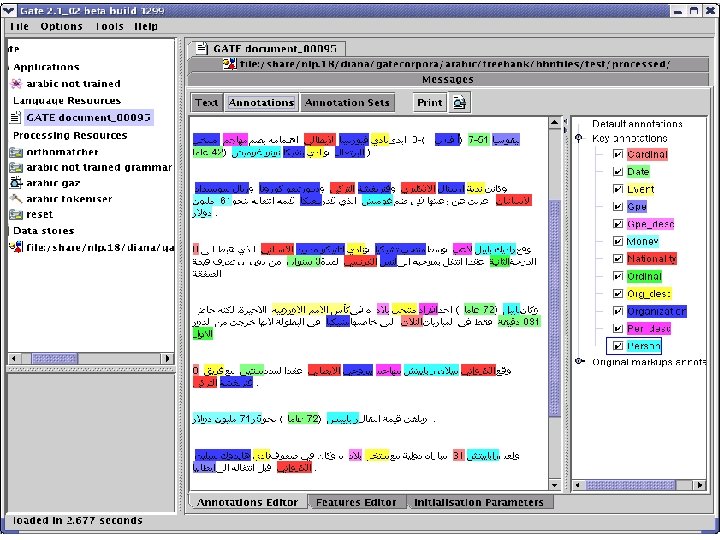Click the arabic gaz gazetteer icon

16,183
